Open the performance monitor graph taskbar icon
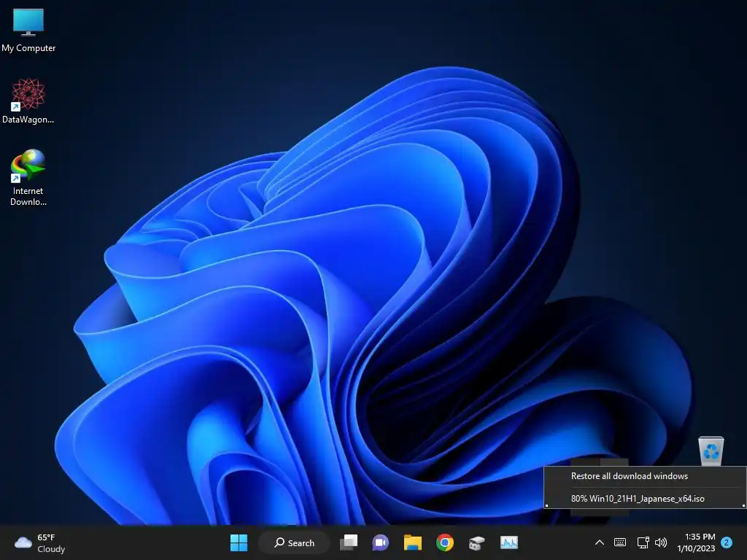This screenshot has width=747, height=560. 508,542
